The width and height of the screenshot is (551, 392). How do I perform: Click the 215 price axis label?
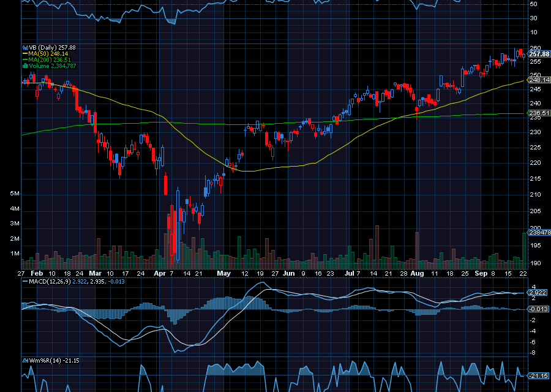[x=535, y=179]
